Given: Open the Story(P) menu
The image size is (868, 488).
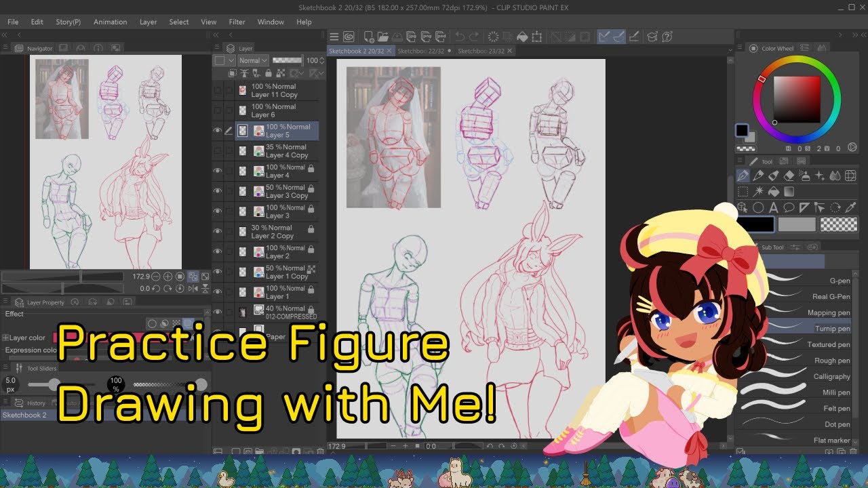Looking at the screenshot, I should (68, 22).
